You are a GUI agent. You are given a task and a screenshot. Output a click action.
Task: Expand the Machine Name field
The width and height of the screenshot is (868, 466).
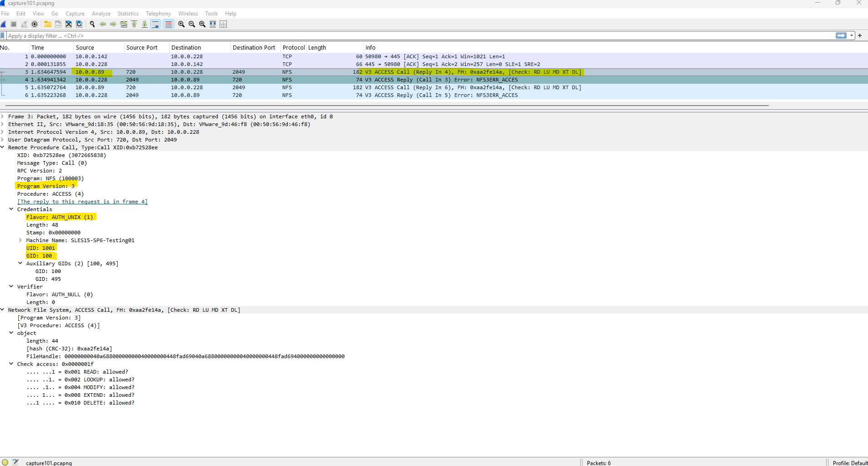click(x=20, y=240)
